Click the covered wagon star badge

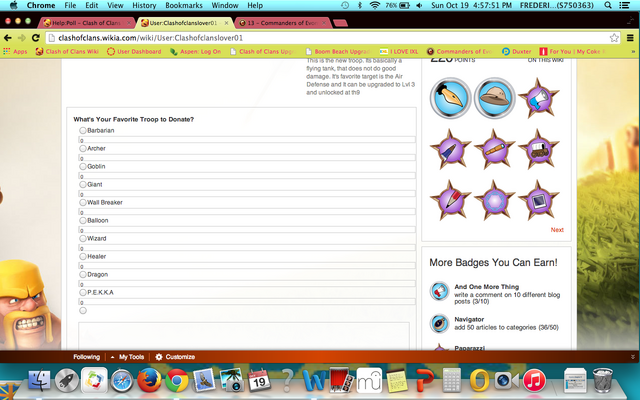pos(539,149)
